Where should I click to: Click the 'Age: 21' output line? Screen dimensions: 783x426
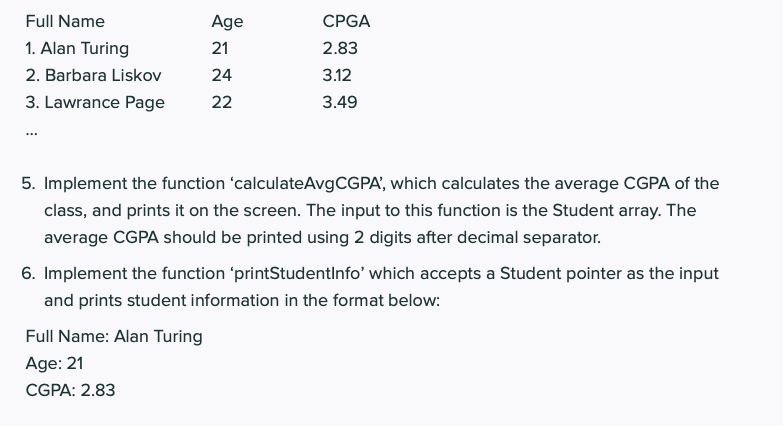pos(54,364)
